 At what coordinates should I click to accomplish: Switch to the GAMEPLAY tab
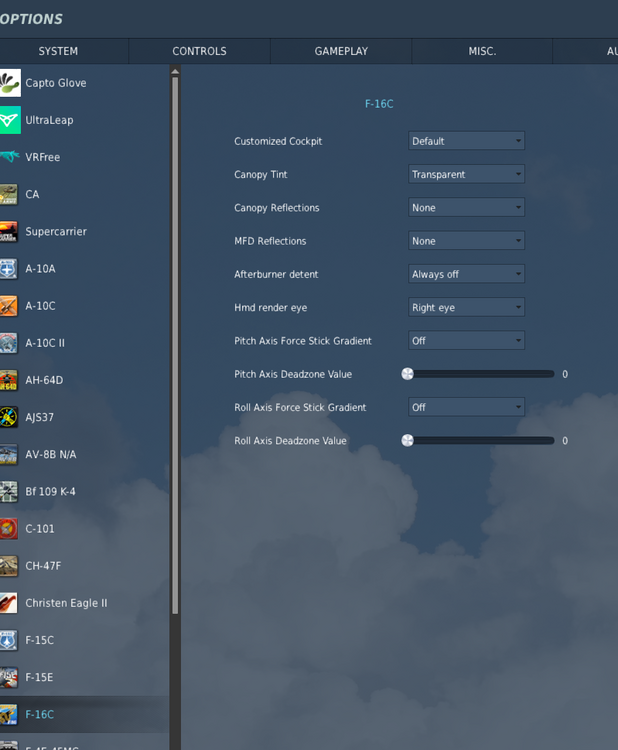click(341, 51)
